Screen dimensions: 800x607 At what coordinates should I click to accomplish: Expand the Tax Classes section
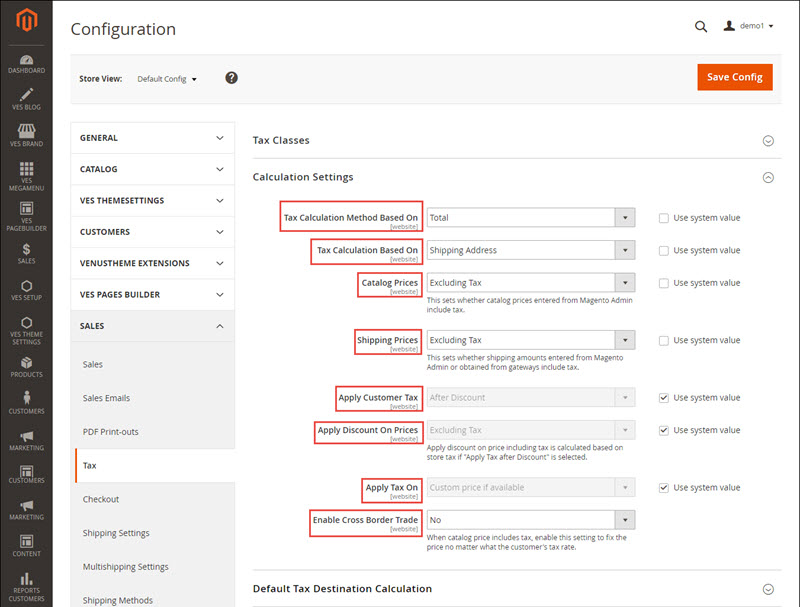[768, 141]
